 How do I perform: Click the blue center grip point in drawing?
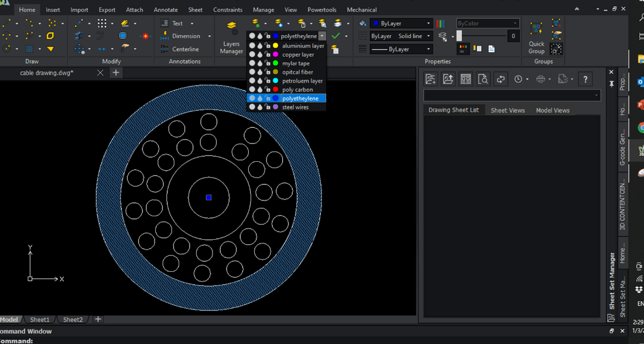(208, 198)
